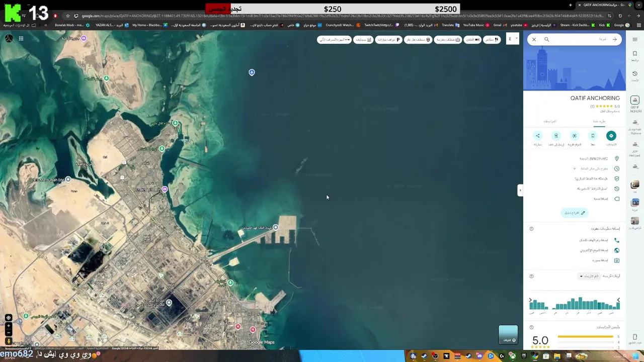This screenshot has width=644, height=362.
Task: Click Send to phone action icon
Action: [x=556, y=136]
